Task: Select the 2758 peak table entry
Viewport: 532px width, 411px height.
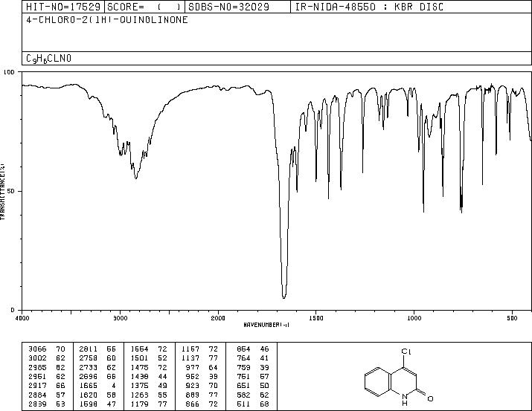Action: [x=97, y=357]
